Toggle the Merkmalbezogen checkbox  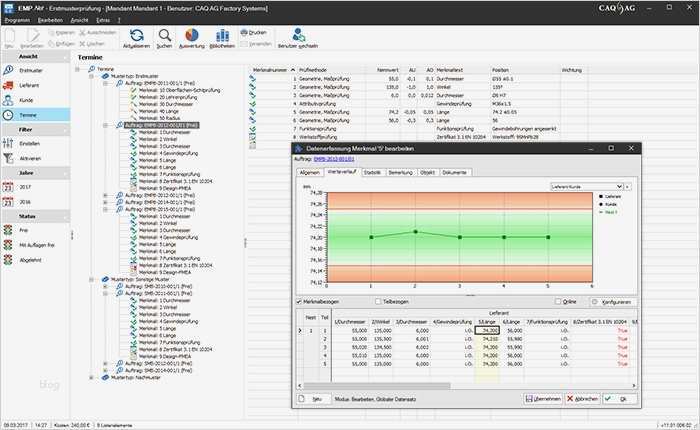coord(299,302)
